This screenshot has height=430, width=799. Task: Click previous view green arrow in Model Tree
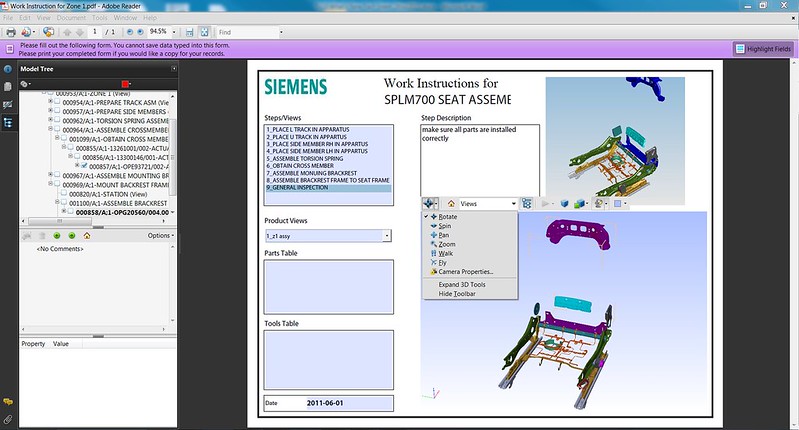tap(57, 235)
